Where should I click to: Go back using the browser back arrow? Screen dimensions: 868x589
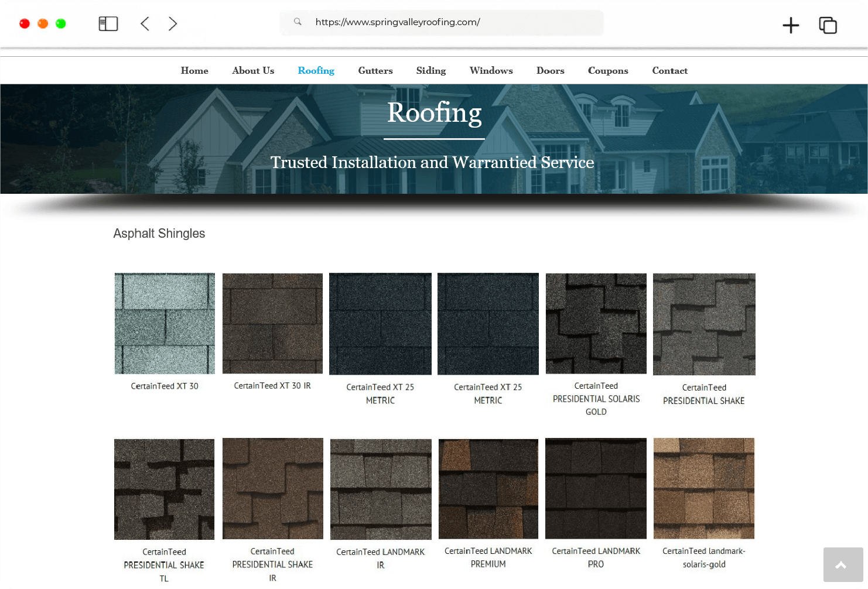145,24
